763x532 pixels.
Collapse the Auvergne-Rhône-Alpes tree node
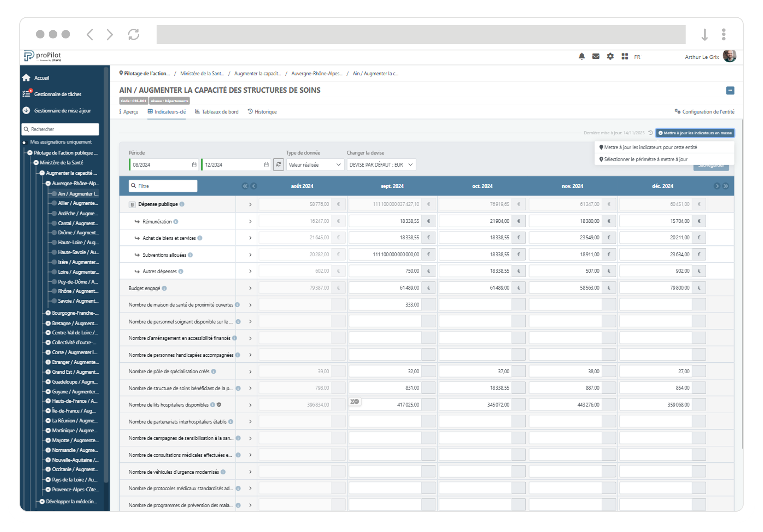[x=48, y=183]
